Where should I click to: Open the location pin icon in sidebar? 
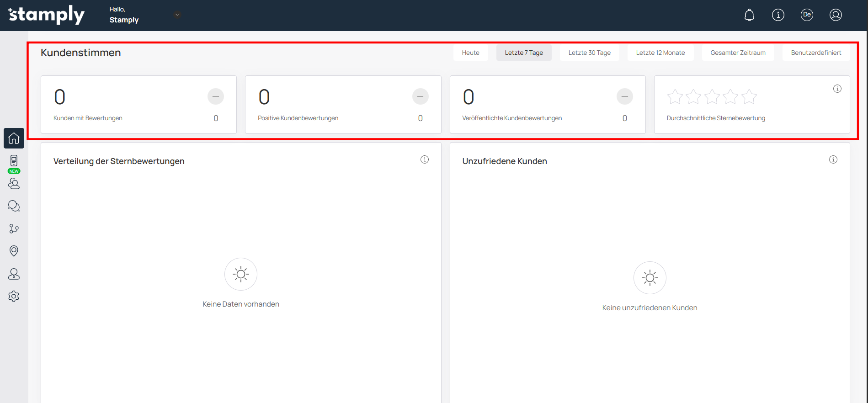14,251
